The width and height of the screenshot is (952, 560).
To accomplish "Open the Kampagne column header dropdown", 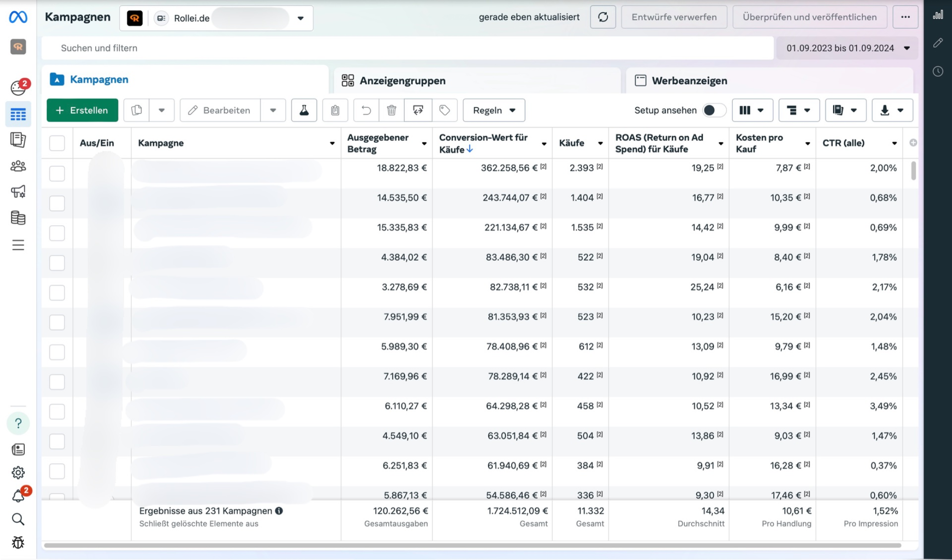I will pos(332,143).
